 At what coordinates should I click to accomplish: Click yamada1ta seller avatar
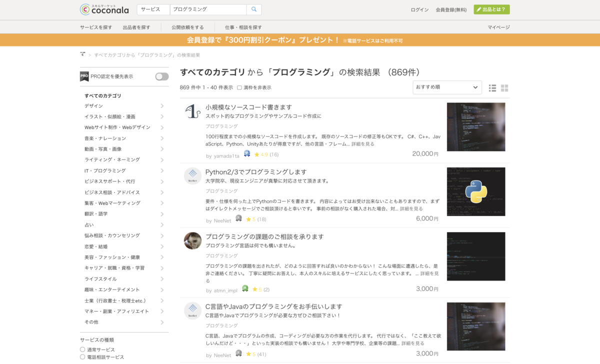click(192, 111)
